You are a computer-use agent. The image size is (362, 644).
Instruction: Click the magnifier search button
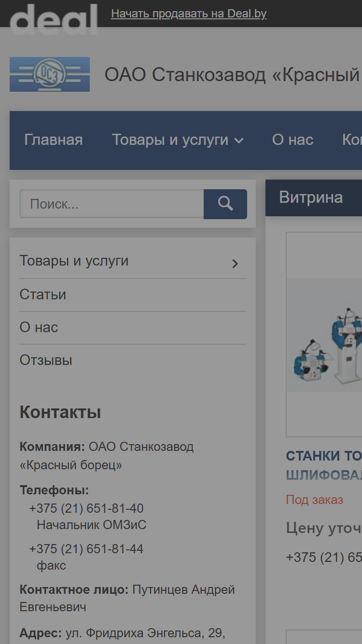tap(225, 204)
